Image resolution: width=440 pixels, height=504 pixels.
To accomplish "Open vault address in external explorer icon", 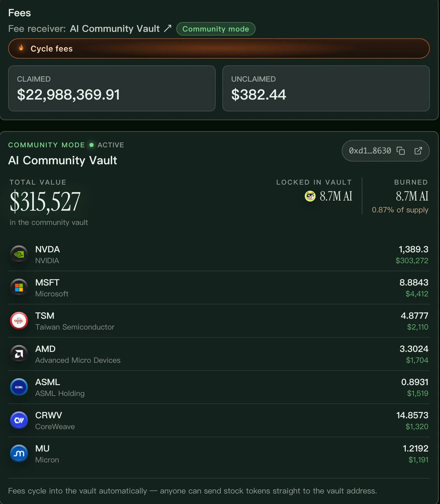I will coord(418,151).
